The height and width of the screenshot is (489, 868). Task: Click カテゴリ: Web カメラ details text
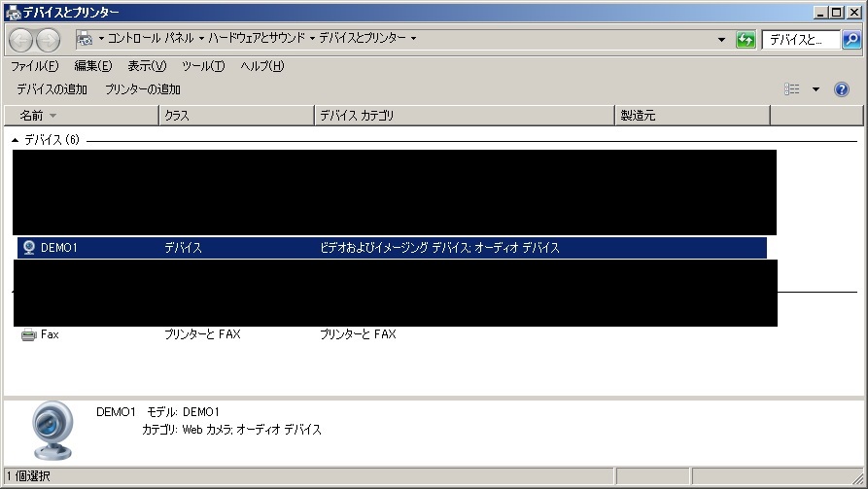click(232, 430)
